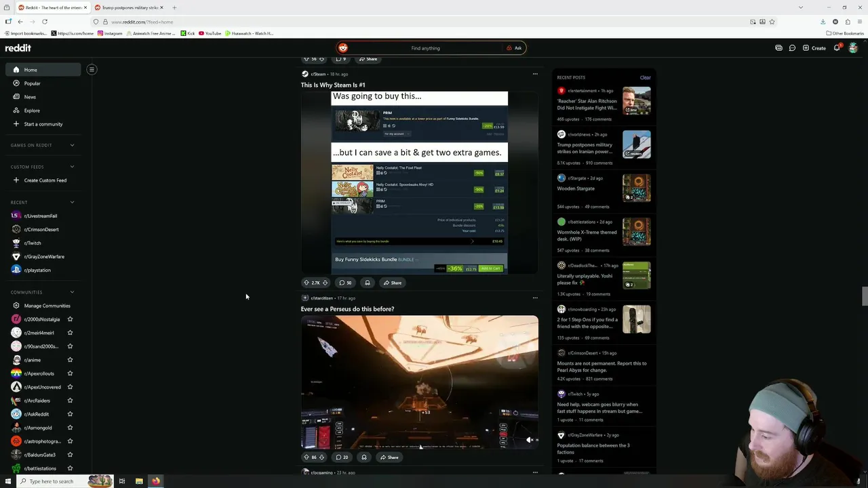Reload the page in the browser toolbar
This screenshot has height=488, width=868.
tap(45, 22)
